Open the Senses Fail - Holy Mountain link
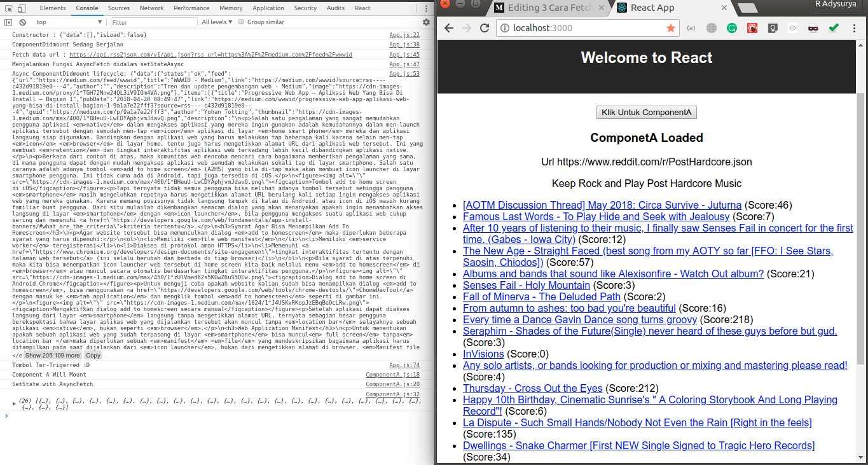Image resolution: width=868 pixels, height=465 pixels. [x=526, y=285]
